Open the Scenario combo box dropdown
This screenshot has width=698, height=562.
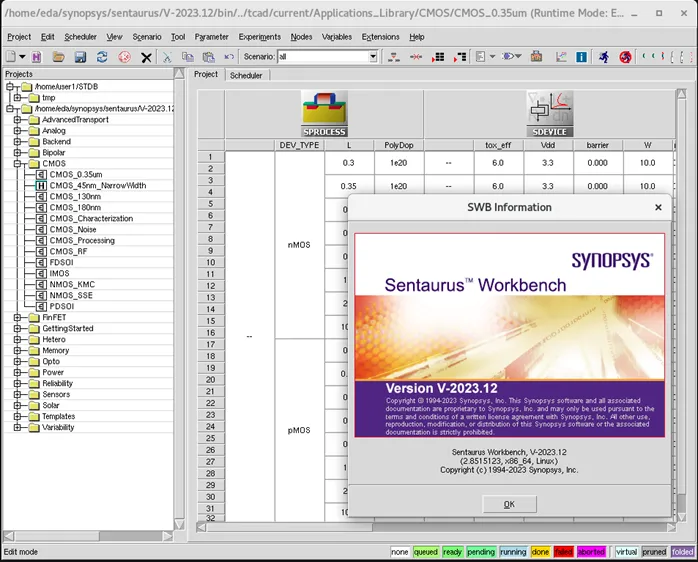tap(373, 57)
